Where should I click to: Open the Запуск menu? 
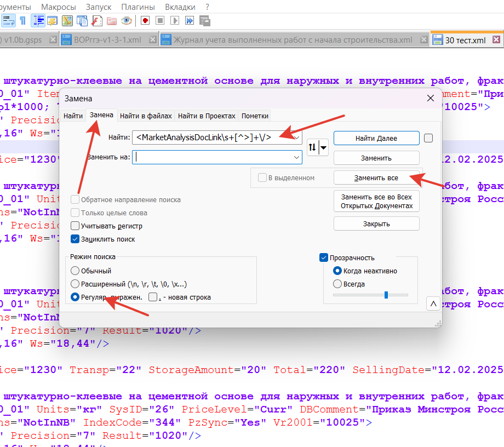pos(99,7)
